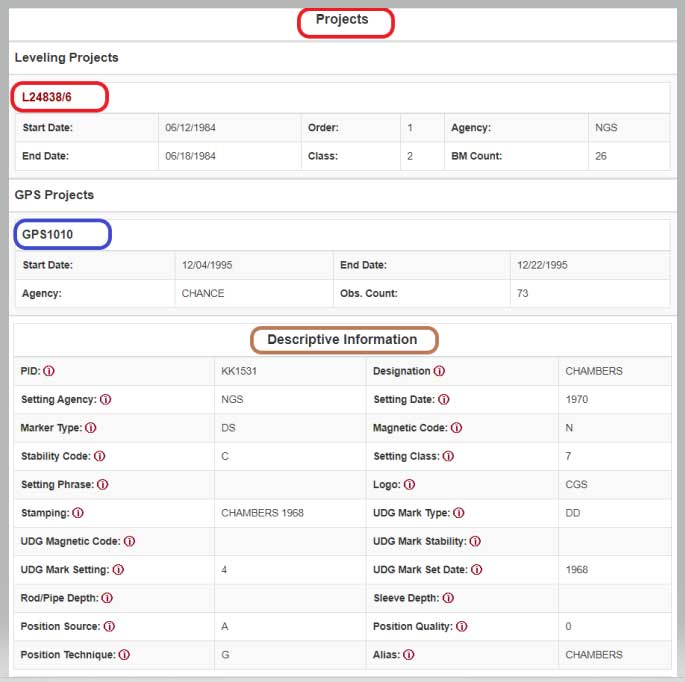Open the Stability Code info icon
This screenshot has width=685, height=682.
click(x=99, y=456)
